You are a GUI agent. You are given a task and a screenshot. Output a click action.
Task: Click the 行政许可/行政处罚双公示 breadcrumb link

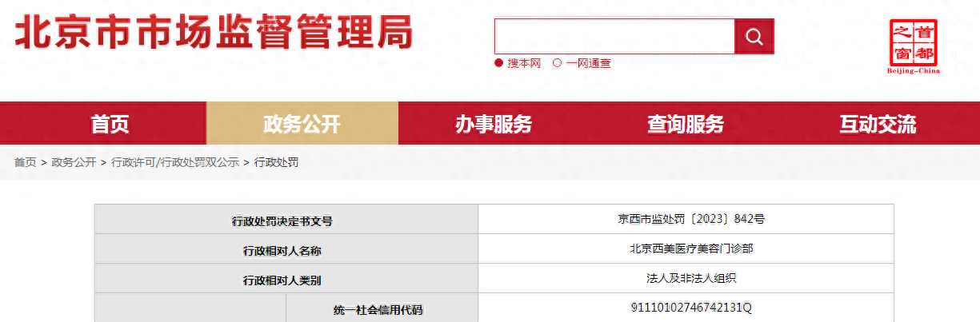point(175,162)
